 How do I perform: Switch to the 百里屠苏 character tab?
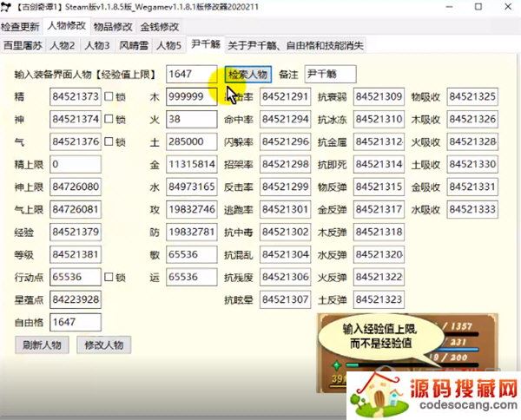(x=23, y=44)
